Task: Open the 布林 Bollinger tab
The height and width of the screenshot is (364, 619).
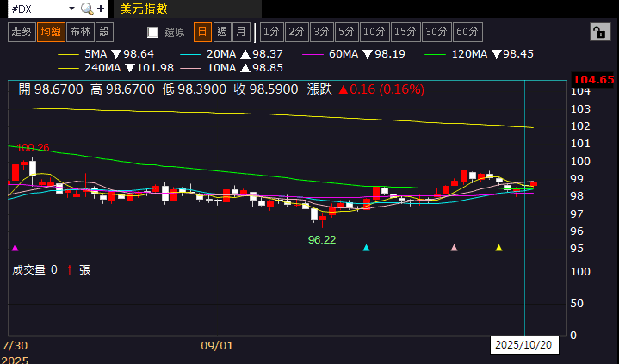Action: point(80,32)
